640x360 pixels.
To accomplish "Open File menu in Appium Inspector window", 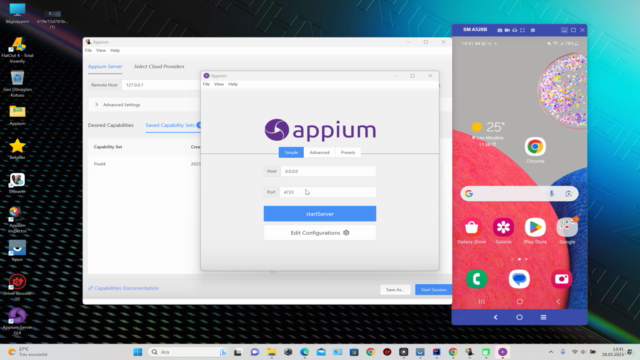I will [x=88, y=50].
